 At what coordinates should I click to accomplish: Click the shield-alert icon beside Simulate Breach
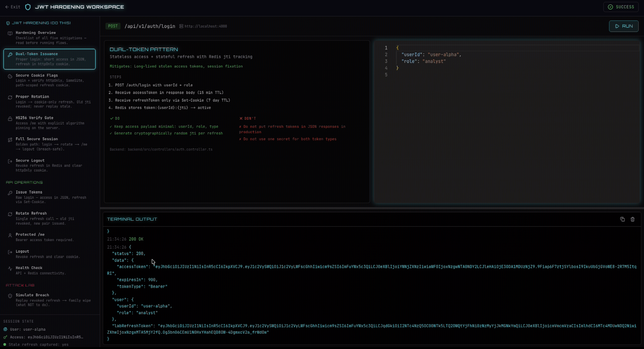tap(10, 296)
